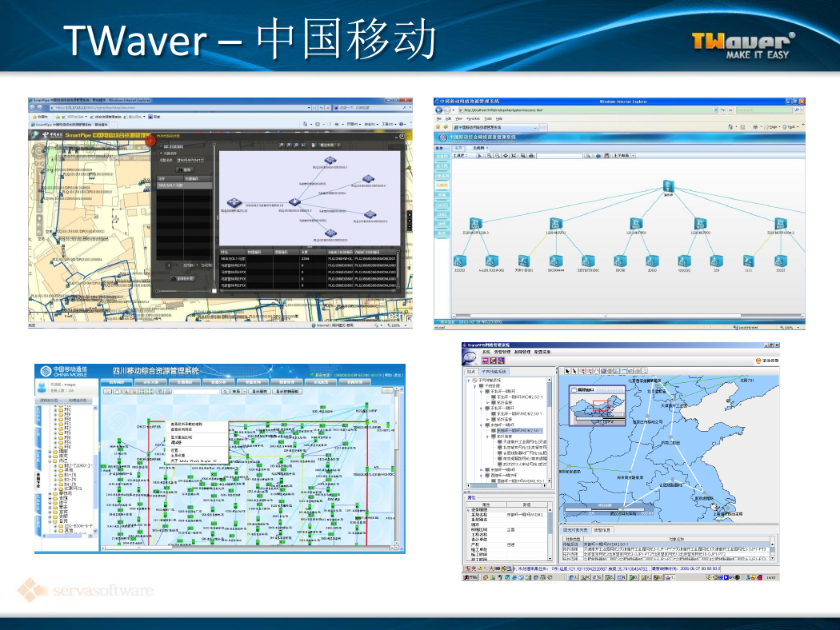This screenshot has height=630, width=840.
Task: Click the address bar of the SmartPipe browser
Action: click(x=179, y=108)
